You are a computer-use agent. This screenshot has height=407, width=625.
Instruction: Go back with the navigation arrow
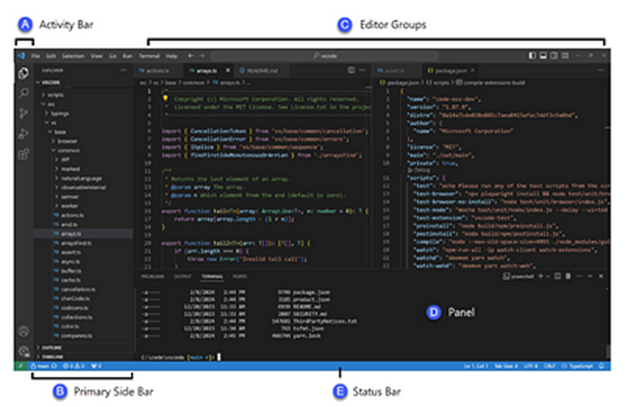tap(191, 56)
